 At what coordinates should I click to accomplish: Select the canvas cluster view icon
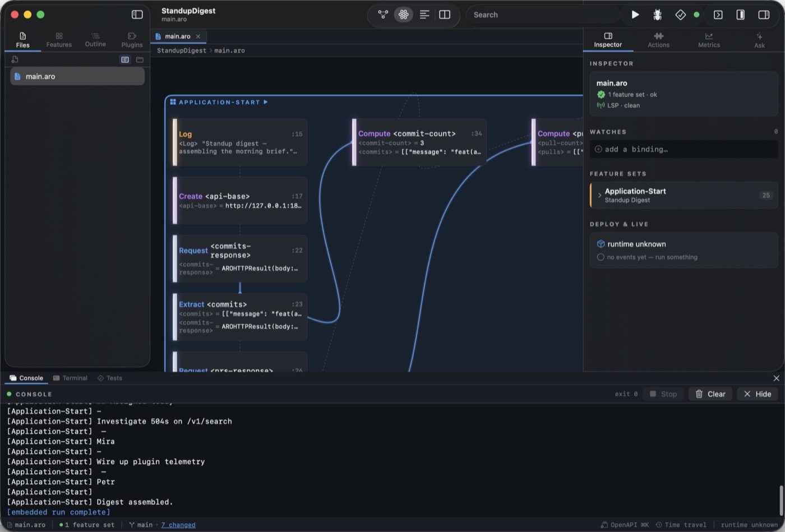click(403, 15)
